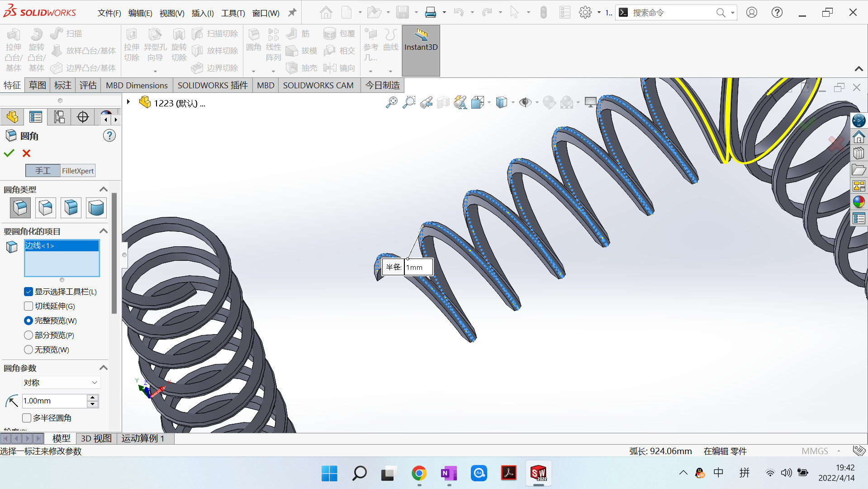Viewport: 868px width, 489px height.
Task: Click the 今日制造 tab
Action: [383, 85]
